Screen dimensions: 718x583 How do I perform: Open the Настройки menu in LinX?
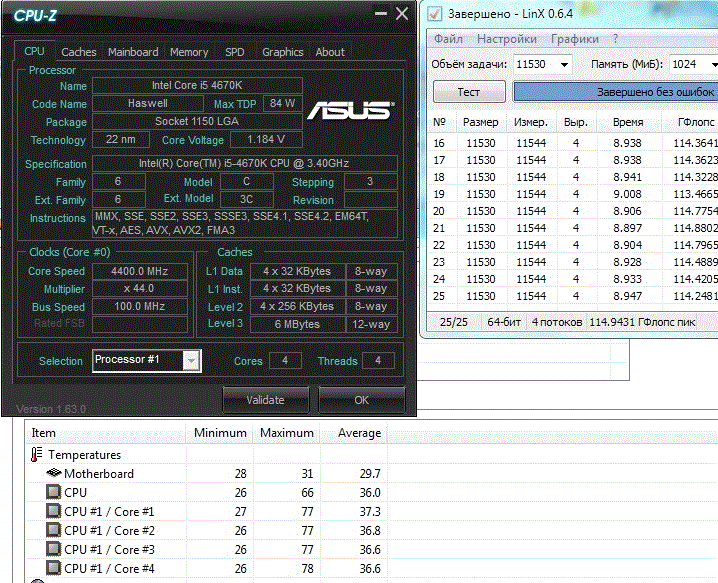pos(507,39)
